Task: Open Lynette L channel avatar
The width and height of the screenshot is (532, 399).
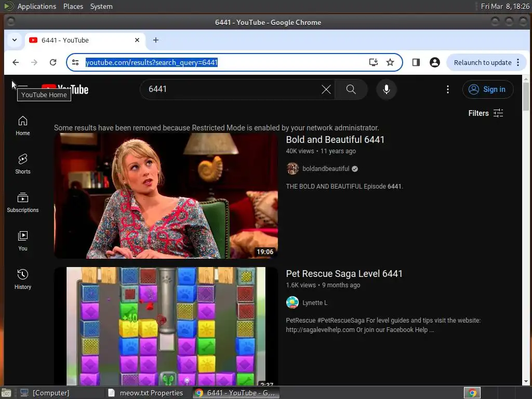Action: [x=292, y=303]
